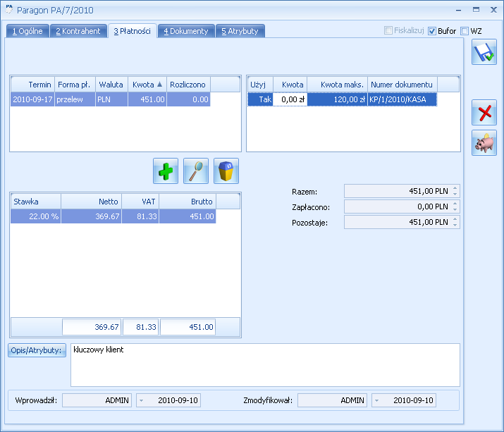Click the Forma pł. column header

(75, 85)
